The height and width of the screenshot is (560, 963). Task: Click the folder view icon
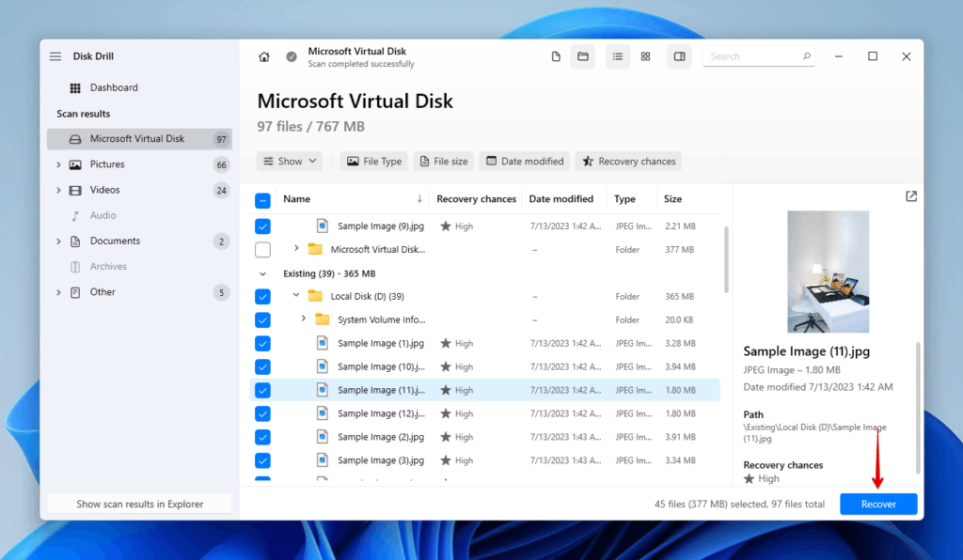(582, 56)
